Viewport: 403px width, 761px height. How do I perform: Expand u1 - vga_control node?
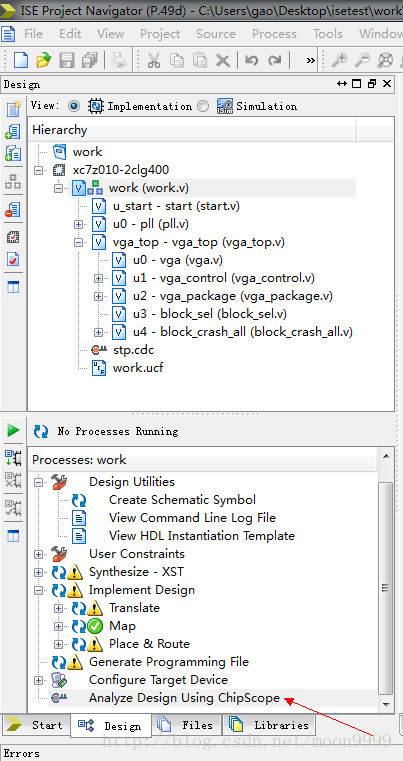tap(99, 279)
